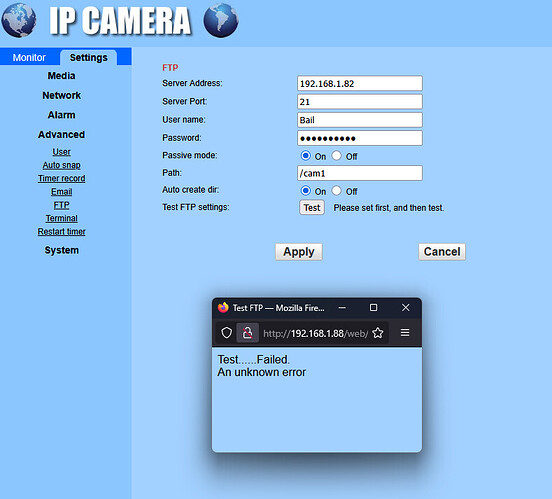This screenshot has height=499, width=552.
Task: Click the Cancel button
Action: pos(442,252)
